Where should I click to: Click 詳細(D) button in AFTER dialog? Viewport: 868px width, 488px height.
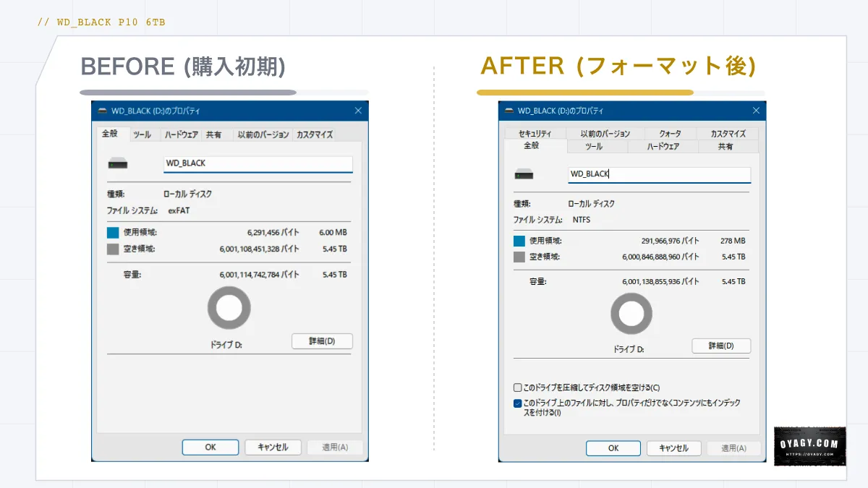[x=721, y=346]
